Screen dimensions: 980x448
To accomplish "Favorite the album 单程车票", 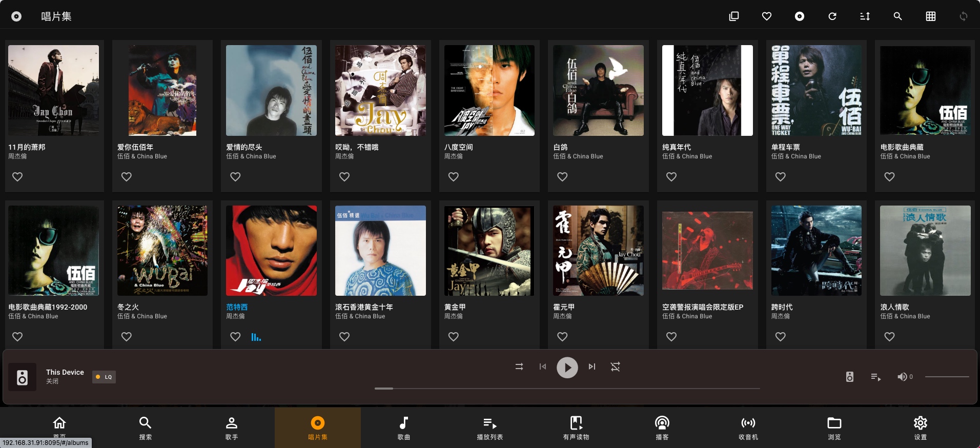I will (781, 177).
